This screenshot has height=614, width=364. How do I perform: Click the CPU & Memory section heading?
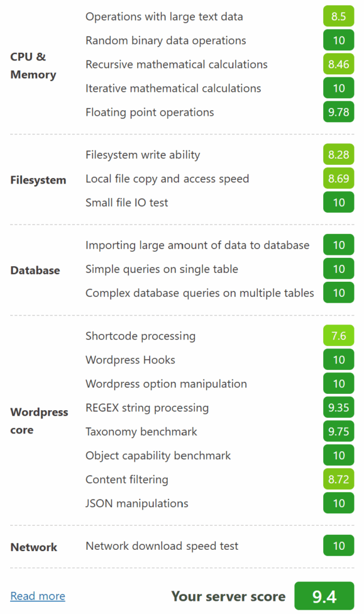pos(34,65)
